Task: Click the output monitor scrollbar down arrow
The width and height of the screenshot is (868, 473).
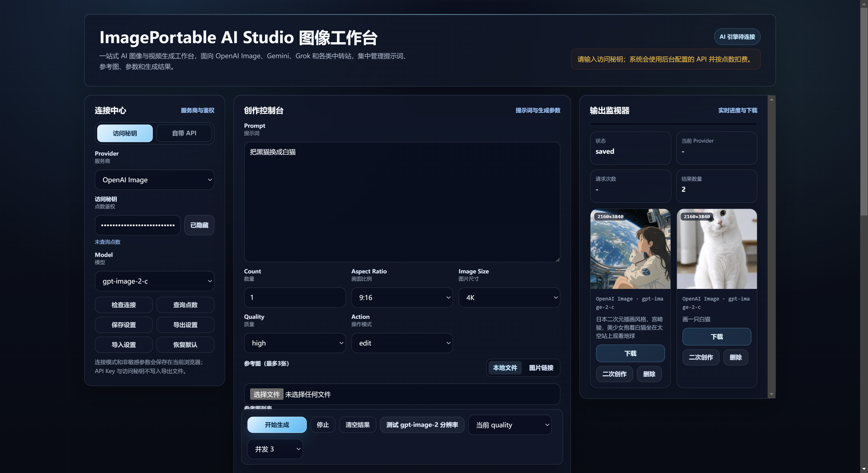Action: coord(771,394)
